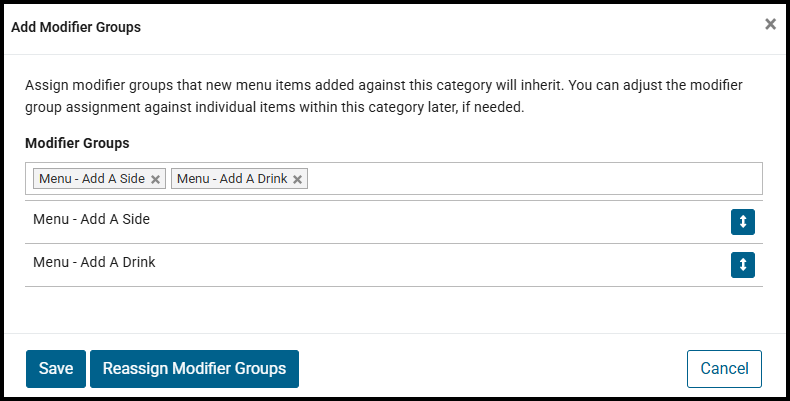Remove the Menu - Add A Side tag
Viewport: 790px width, 401px height.
[x=155, y=180]
